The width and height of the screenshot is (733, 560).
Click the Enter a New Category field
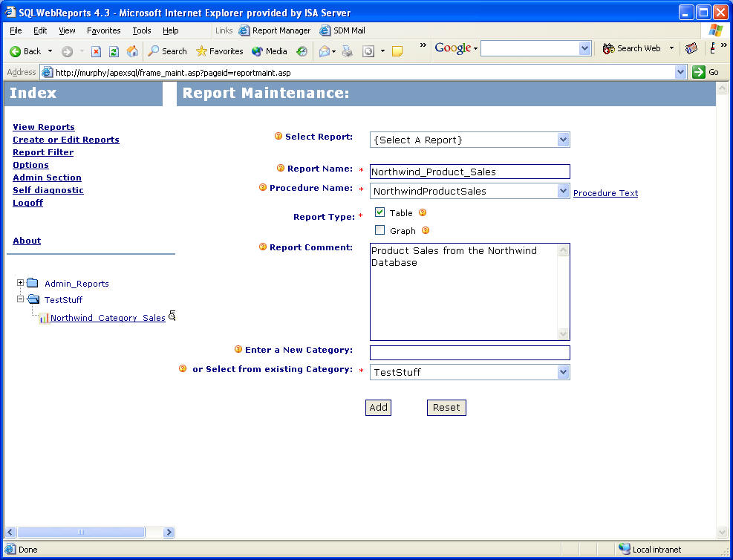pyautogui.click(x=470, y=353)
